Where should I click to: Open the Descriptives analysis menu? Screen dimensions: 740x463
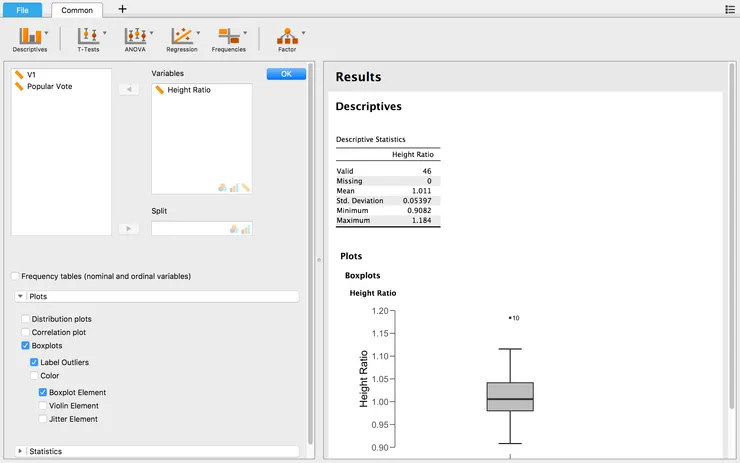pyautogui.click(x=30, y=39)
